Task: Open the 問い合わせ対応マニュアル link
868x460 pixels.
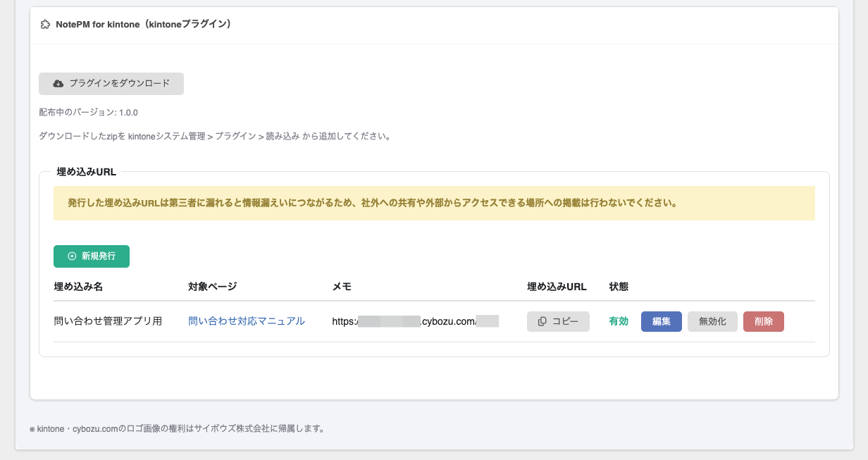Action: [247, 321]
